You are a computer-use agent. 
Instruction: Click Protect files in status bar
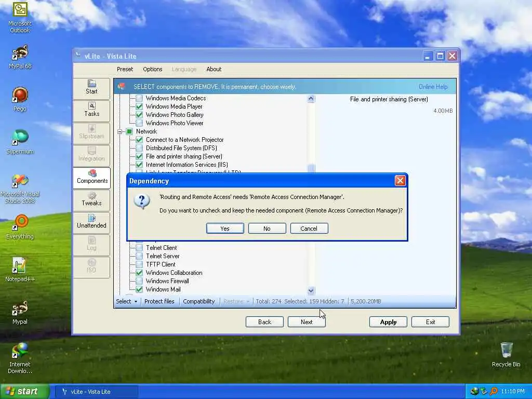(159, 301)
